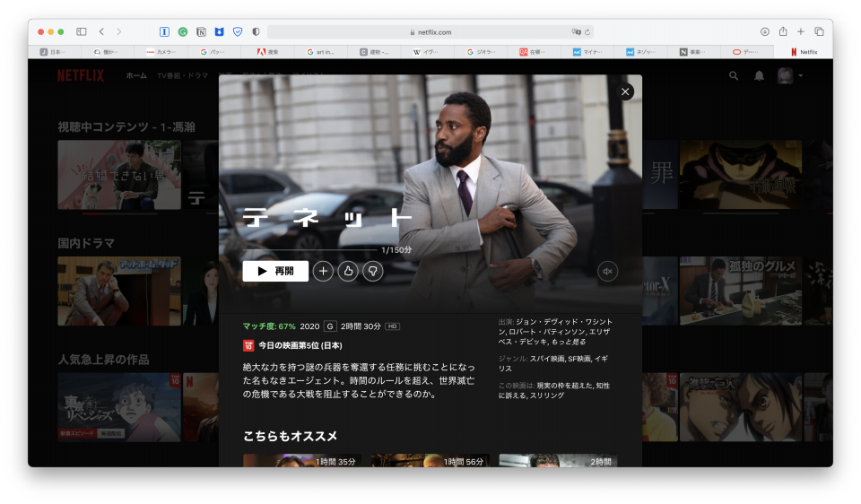Open the スパイ映画 genre link
Image resolution: width=861 pixels, height=504 pixels.
[547, 359]
